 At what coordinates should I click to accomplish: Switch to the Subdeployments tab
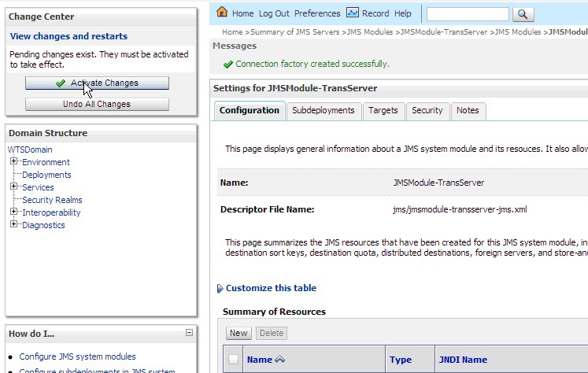[324, 111]
